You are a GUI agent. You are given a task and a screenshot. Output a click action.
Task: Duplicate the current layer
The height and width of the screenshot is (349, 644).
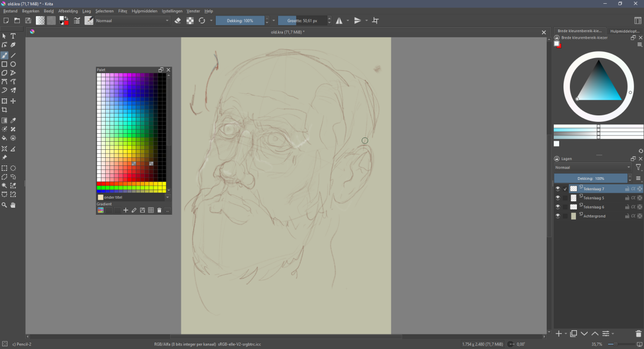[x=573, y=334]
